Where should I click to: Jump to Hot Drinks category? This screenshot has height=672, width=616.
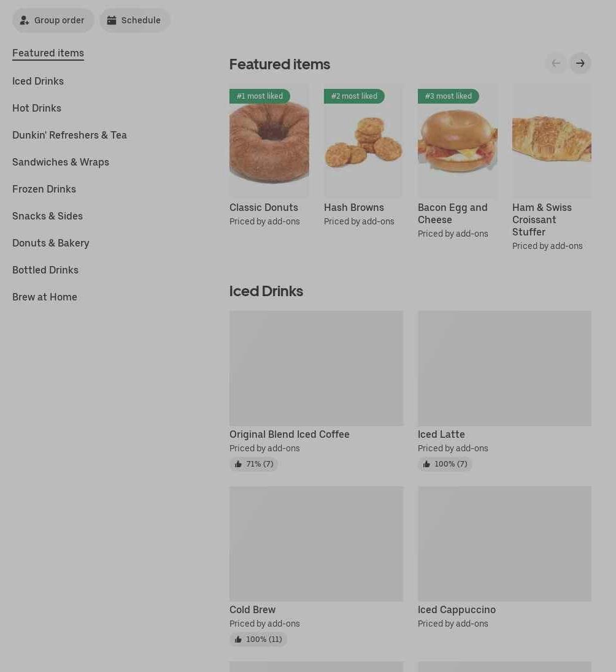[x=37, y=108]
